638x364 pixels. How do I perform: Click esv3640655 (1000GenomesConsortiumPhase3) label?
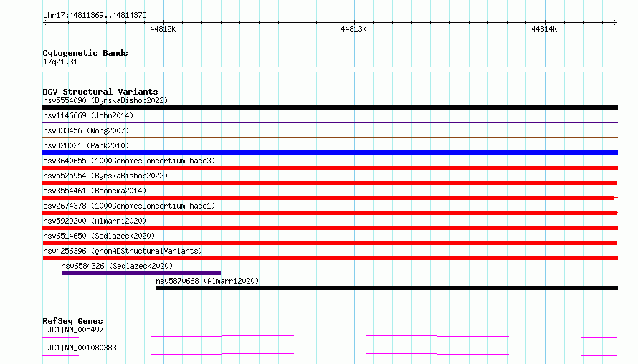[129, 161]
